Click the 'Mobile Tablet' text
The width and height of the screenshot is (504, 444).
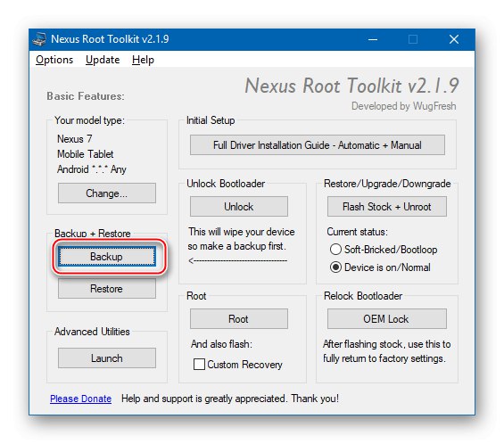(x=85, y=154)
